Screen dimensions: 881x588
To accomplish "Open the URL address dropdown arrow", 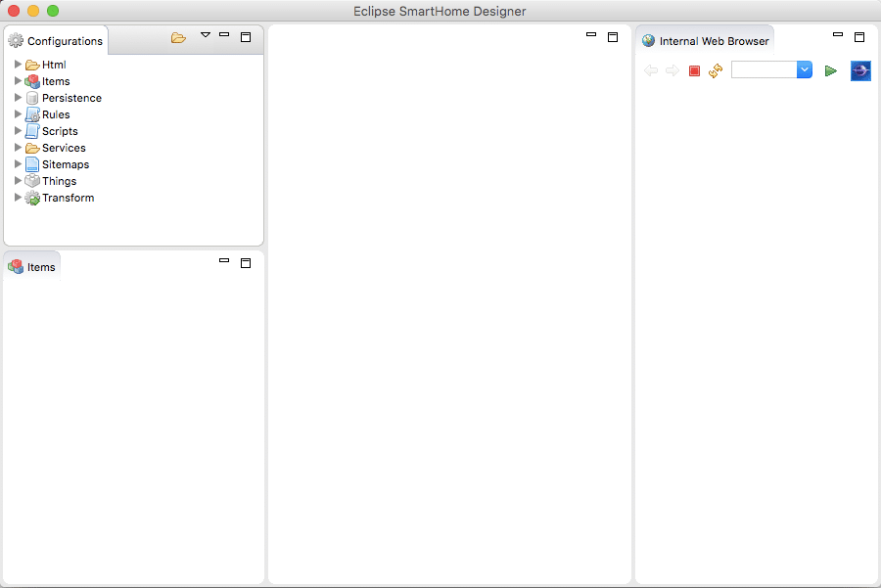I will (805, 69).
